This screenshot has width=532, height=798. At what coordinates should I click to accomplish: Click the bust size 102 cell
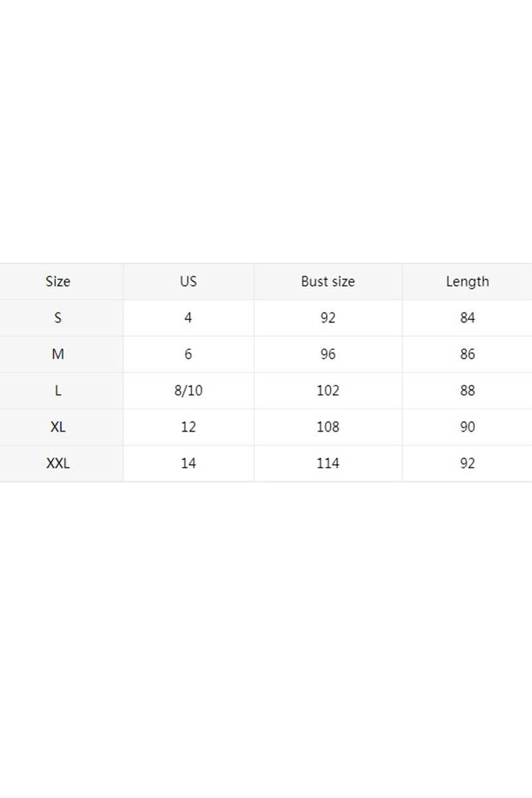[328, 391]
